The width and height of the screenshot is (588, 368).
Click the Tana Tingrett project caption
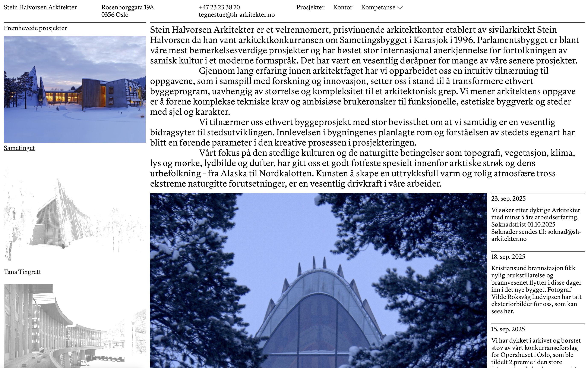pos(22,272)
